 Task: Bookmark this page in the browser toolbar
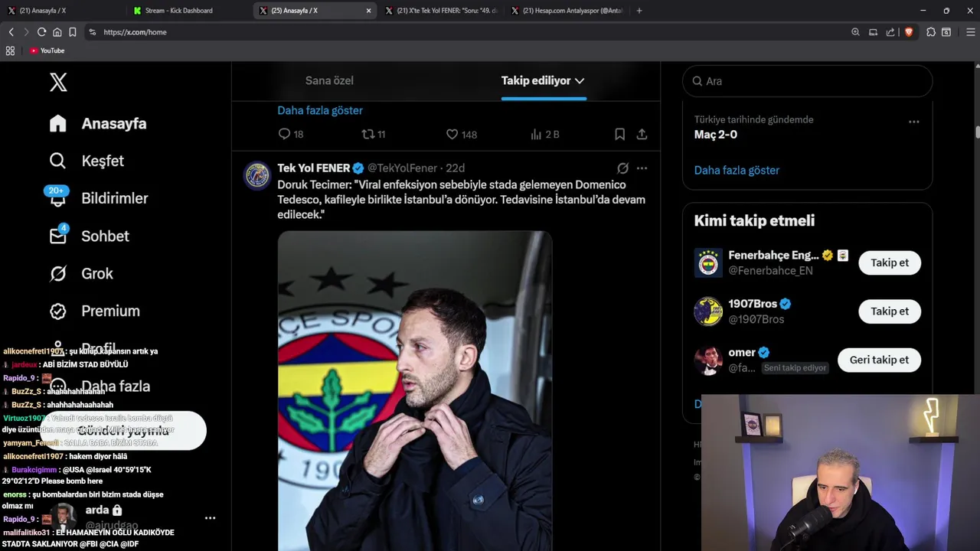coord(72,32)
